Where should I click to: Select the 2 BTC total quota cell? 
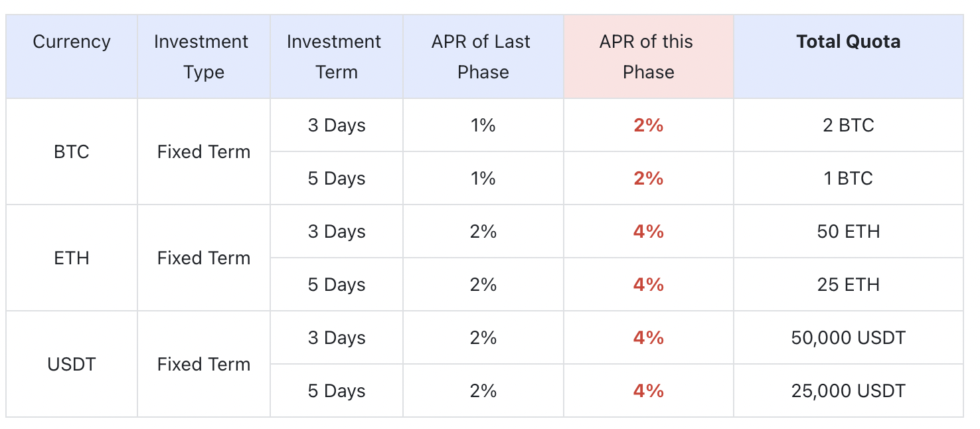tap(848, 126)
